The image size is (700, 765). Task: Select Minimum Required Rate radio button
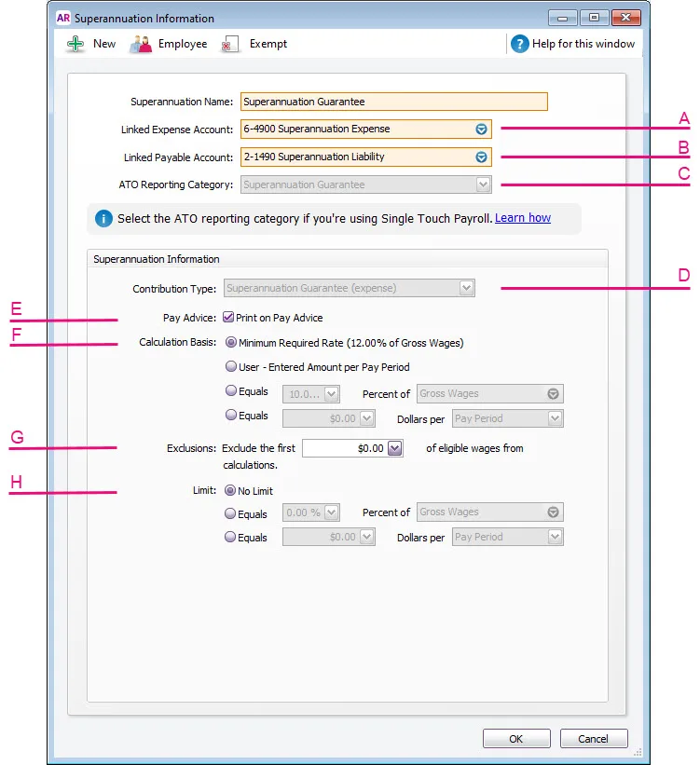(231, 343)
